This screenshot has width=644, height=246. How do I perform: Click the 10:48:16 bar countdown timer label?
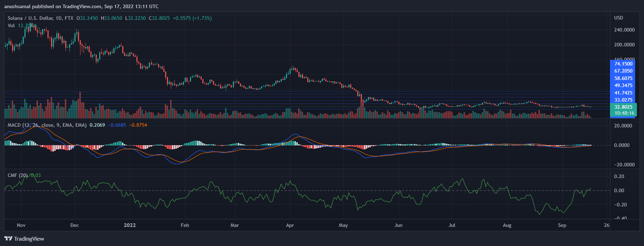pyautogui.click(x=624, y=113)
